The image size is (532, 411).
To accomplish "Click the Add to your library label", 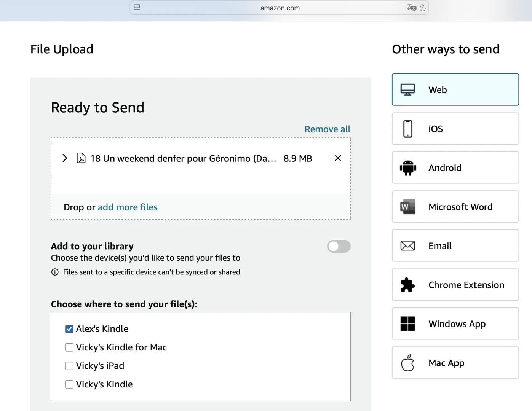I will [x=92, y=246].
